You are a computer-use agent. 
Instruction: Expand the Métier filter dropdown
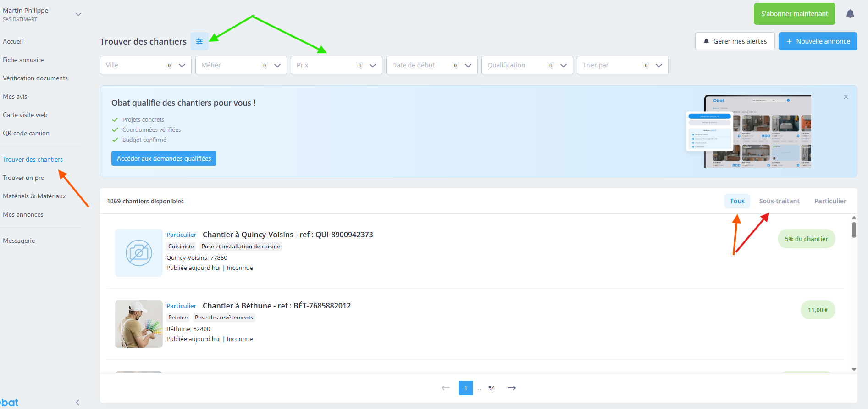tap(241, 65)
